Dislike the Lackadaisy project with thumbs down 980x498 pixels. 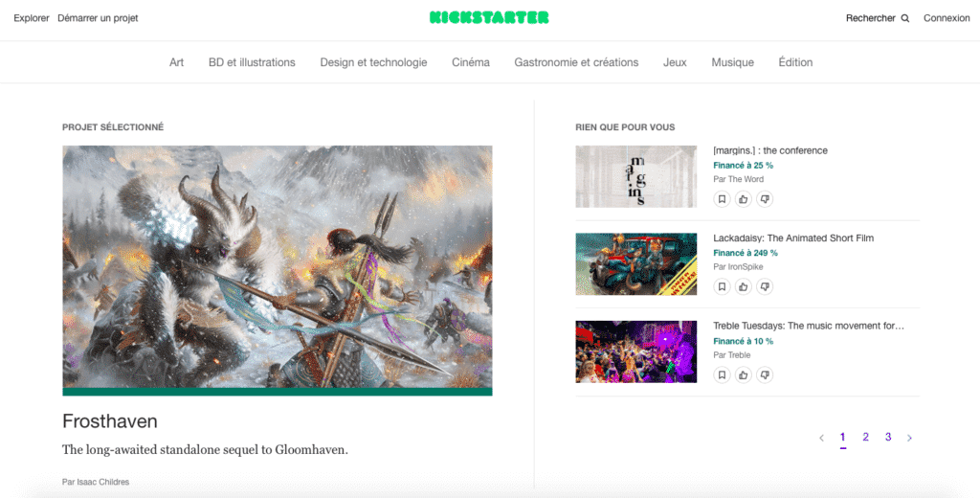tap(765, 286)
